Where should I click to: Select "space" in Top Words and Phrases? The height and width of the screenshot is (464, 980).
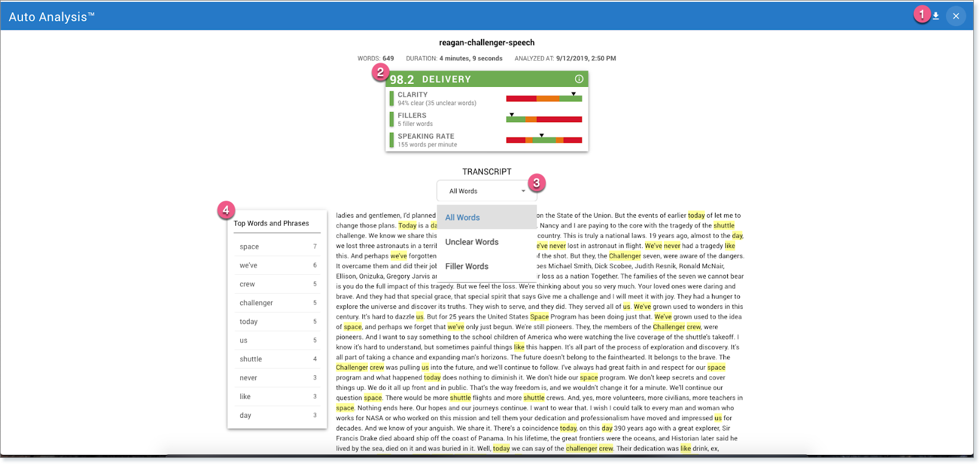(x=277, y=247)
